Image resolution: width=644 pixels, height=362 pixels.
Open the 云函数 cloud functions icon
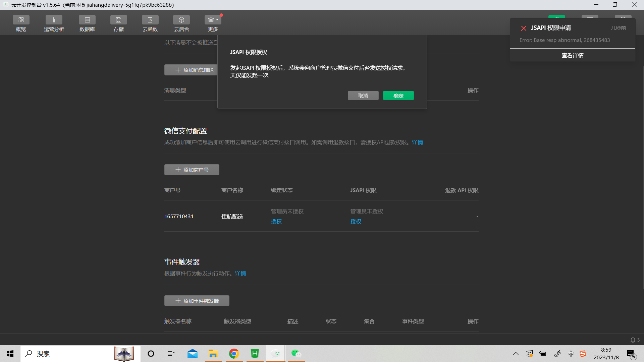(x=150, y=20)
